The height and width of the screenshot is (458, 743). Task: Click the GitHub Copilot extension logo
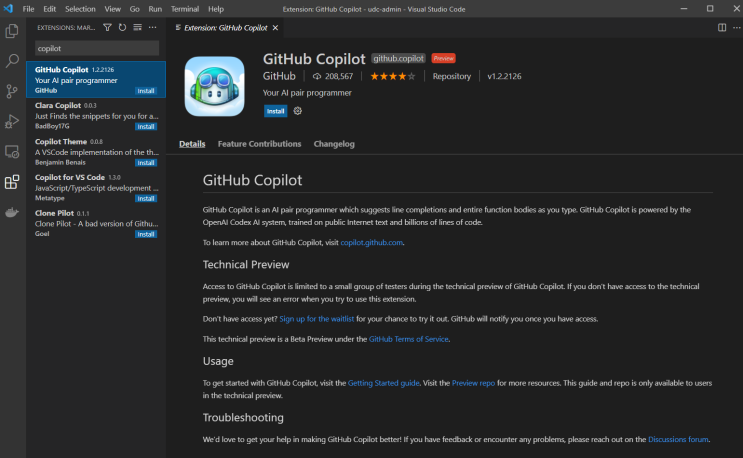click(x=215, y=86)
